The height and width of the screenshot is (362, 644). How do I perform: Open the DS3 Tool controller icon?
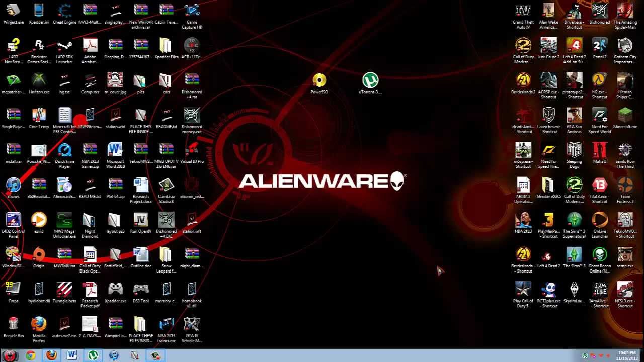click(x=141, y=293)
